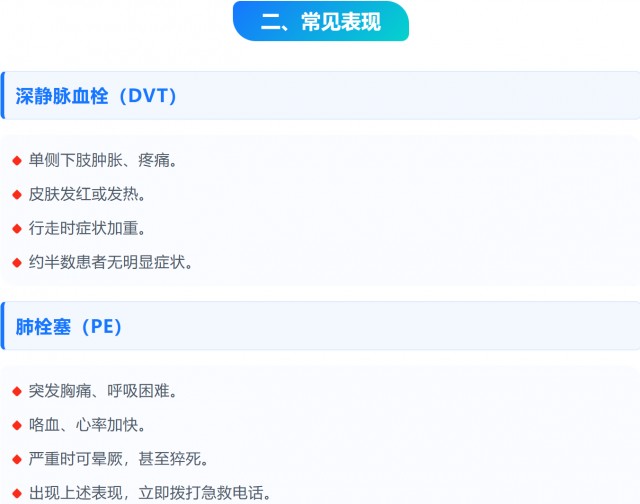Click red diamond bullet beside 约半数患者
Image resolution: width=640 pixels, height=504 pixels.
(17, 262)
